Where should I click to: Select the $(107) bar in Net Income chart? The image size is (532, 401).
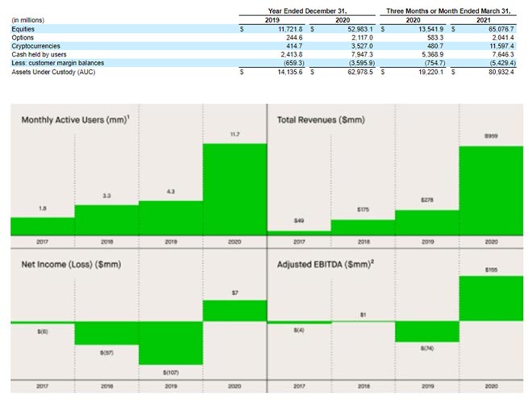pos(169,343)
